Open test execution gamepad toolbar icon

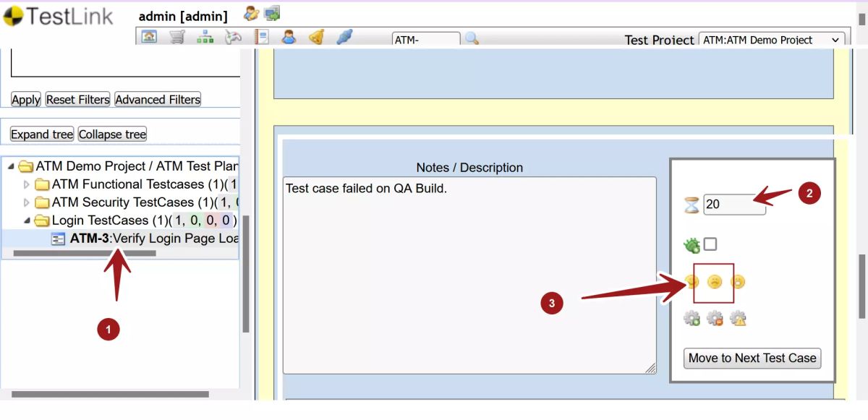coord(233,37)
